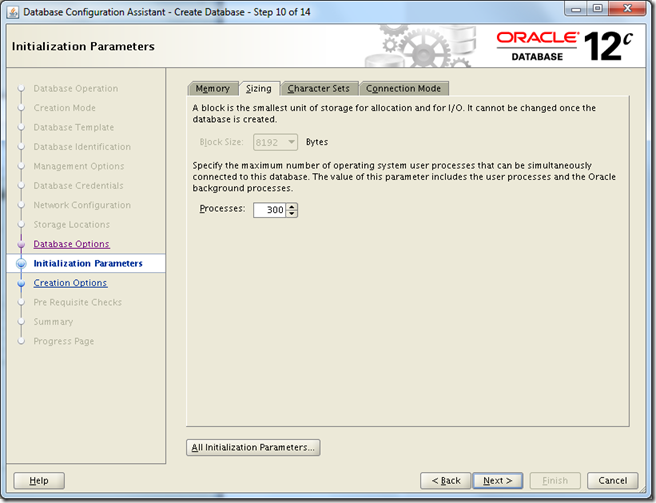This screenshot has width=656, height=503.
Task: Switch to the Memory tab
Action: coord(213,89)
